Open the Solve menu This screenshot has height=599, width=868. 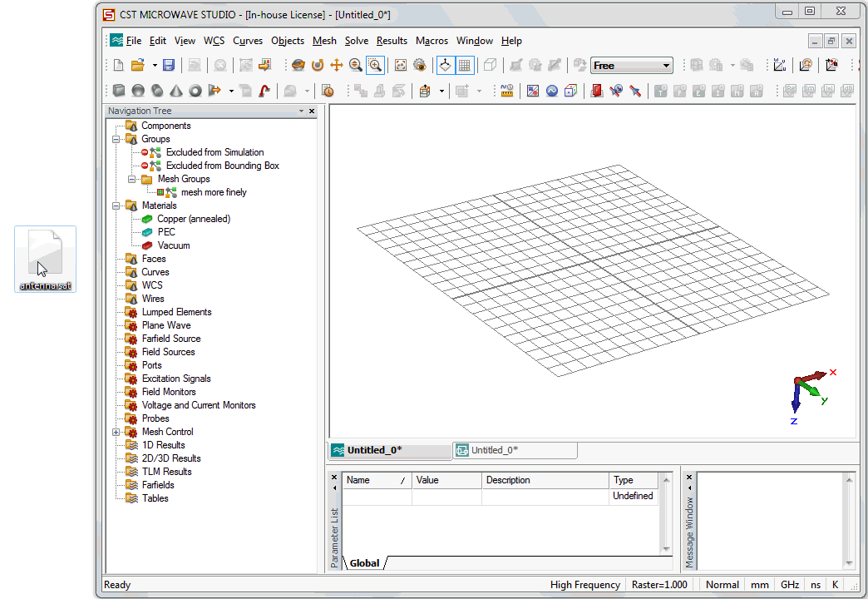click(x=357, y=41)
